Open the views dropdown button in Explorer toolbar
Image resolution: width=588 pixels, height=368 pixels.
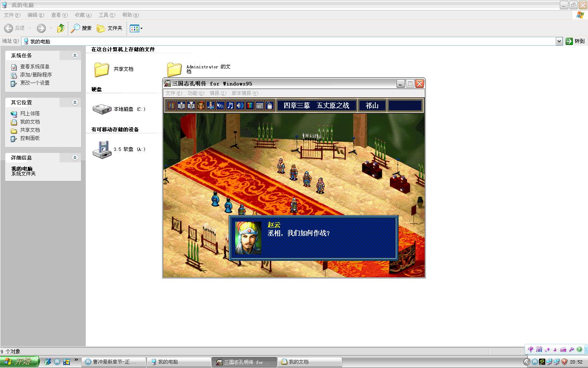tap(136, 28)
